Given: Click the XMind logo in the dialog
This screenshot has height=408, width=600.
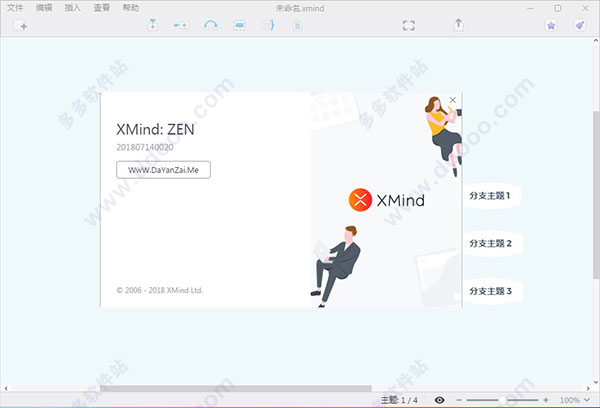Looking at the screenshot, I should 386,200.
